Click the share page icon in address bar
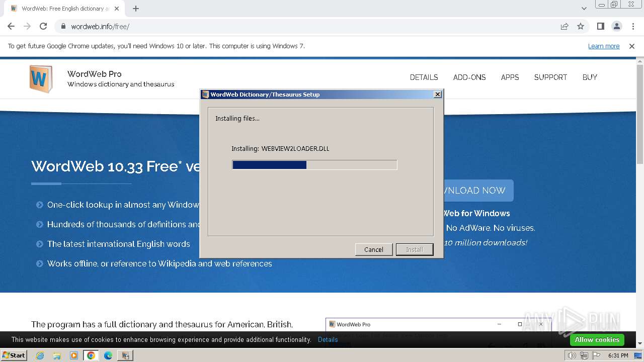644x362 pixels. [x=565, y=27]
